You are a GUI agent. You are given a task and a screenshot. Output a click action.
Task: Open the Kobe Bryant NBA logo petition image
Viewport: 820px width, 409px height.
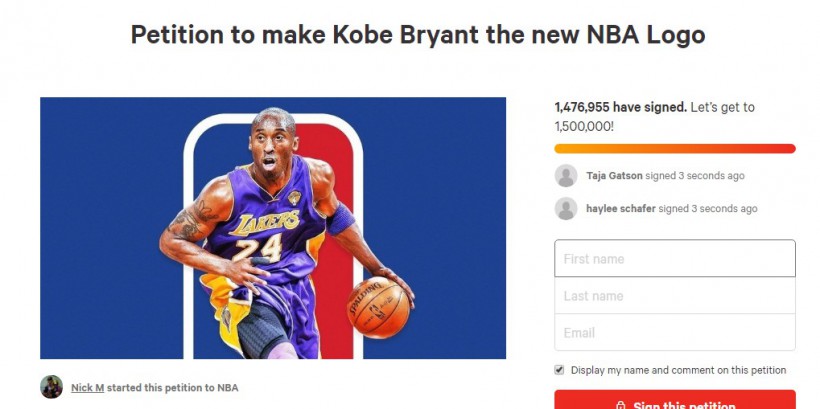coord(273,228)
